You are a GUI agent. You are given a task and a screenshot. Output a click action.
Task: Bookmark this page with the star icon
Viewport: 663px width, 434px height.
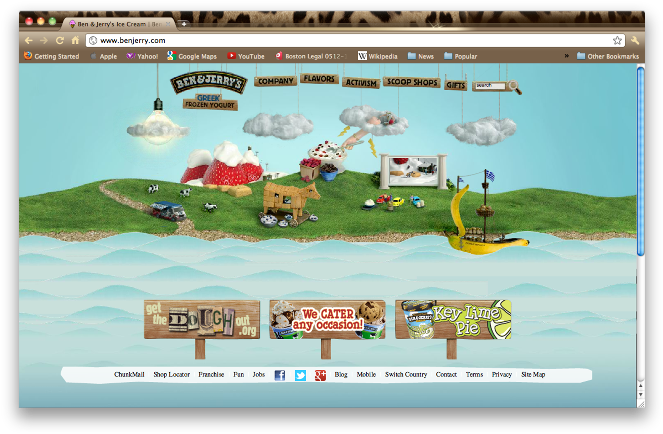pos(617,41)
